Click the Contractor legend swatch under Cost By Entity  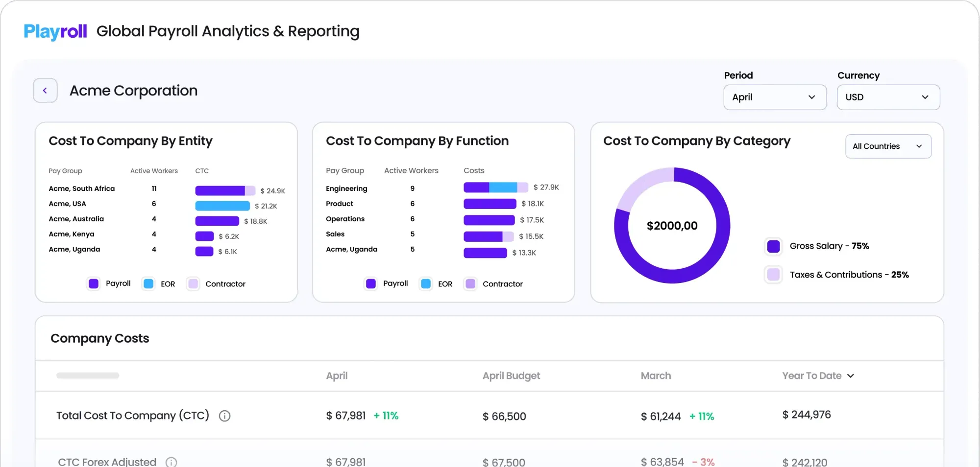point(192,283)
